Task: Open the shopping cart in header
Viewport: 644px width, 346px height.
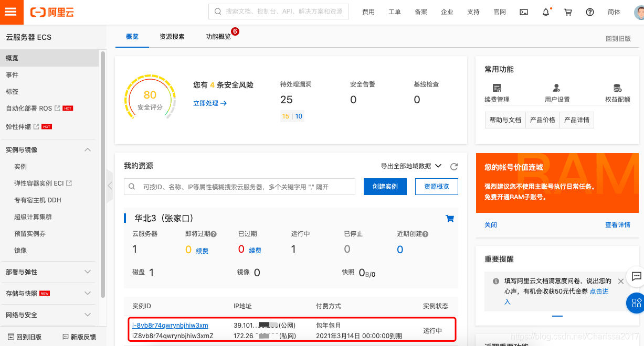Action: (568, 12)
